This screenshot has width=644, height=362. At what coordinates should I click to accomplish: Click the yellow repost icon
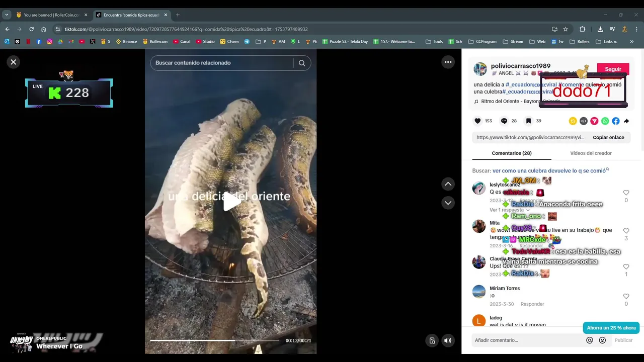coord(573,121)
